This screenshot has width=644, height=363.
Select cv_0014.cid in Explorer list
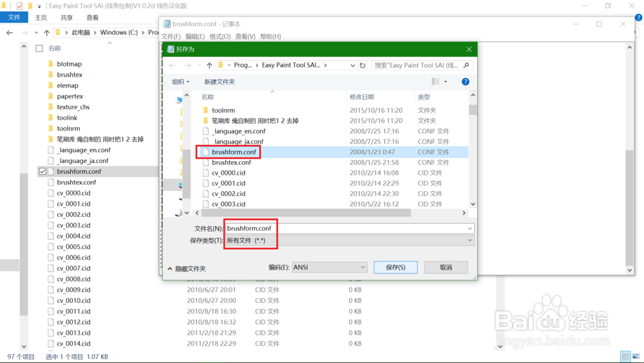73,343
